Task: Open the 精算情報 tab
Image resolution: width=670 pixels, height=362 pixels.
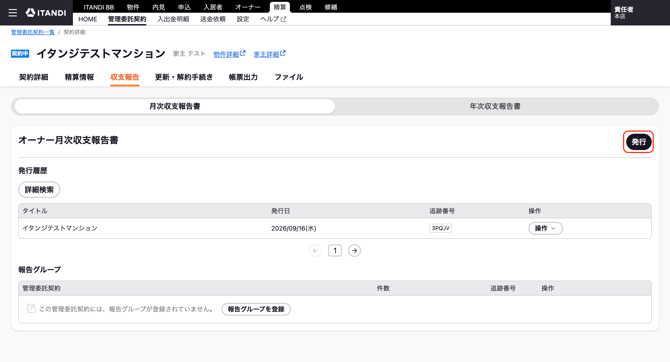Action: pyautogui.click(x=79, y=77)
